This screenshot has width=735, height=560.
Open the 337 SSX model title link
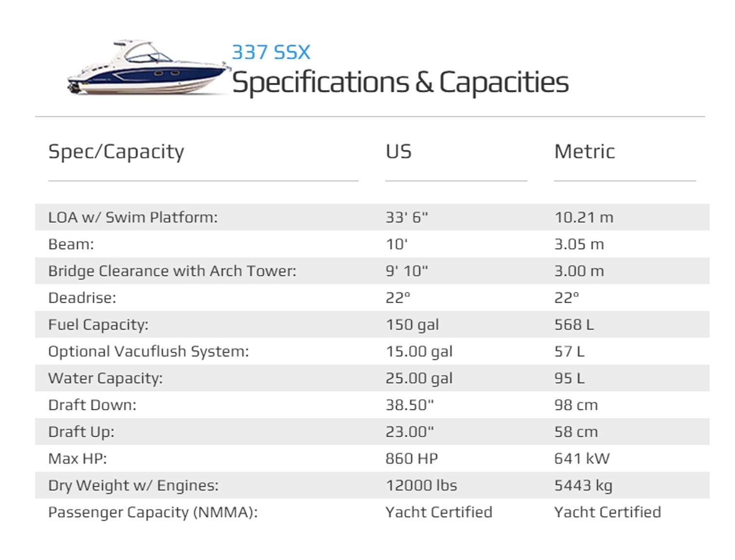271,52
